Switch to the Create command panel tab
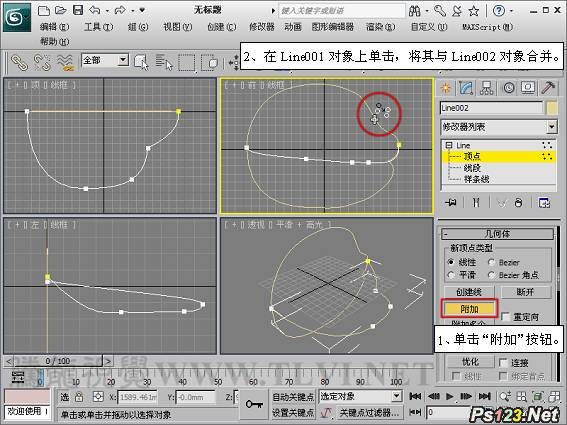Image resolution: width=567 pixels, height=425 pixels. 446,88
